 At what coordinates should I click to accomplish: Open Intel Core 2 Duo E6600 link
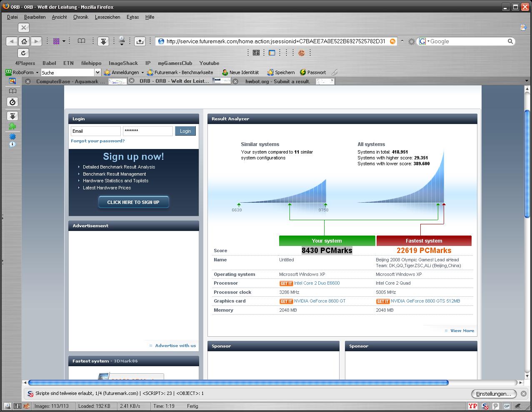317,283
